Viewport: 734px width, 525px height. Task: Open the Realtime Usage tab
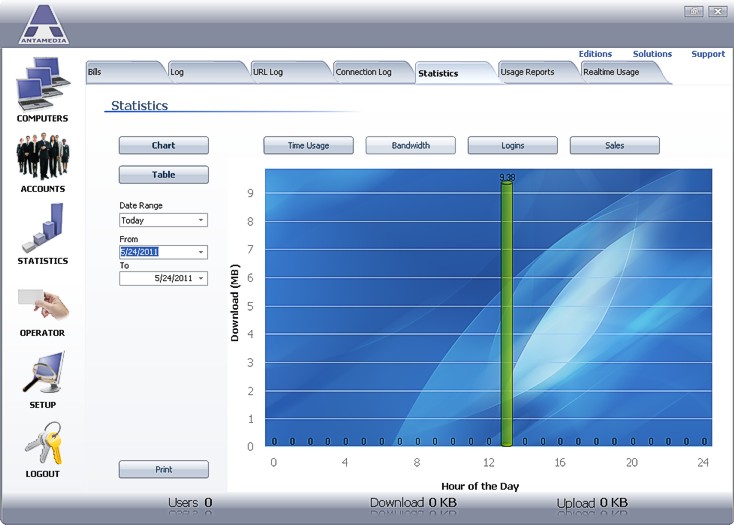[623, 72]
